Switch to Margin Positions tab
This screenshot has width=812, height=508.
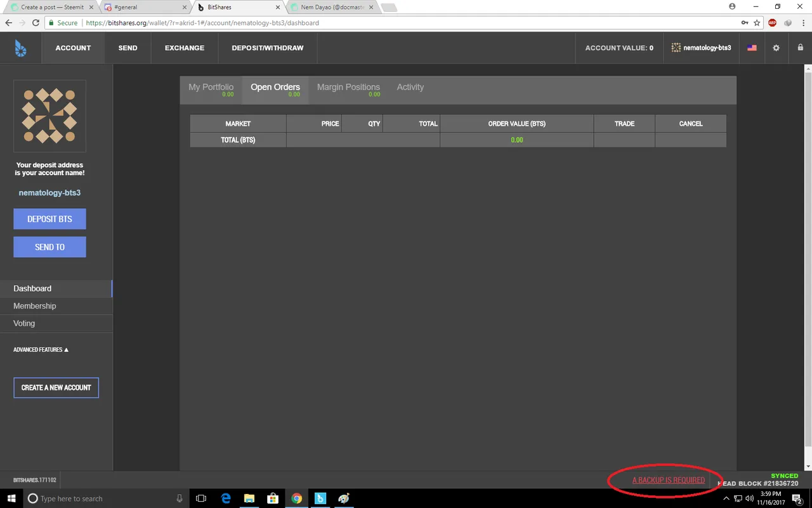pyautogui.click(x=348, y=90)
